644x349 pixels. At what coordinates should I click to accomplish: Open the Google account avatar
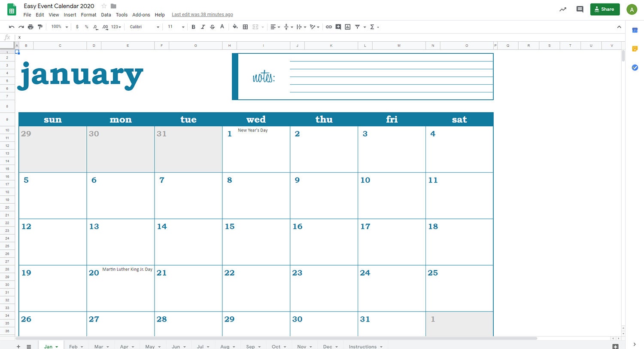click(x=632, y=9)
